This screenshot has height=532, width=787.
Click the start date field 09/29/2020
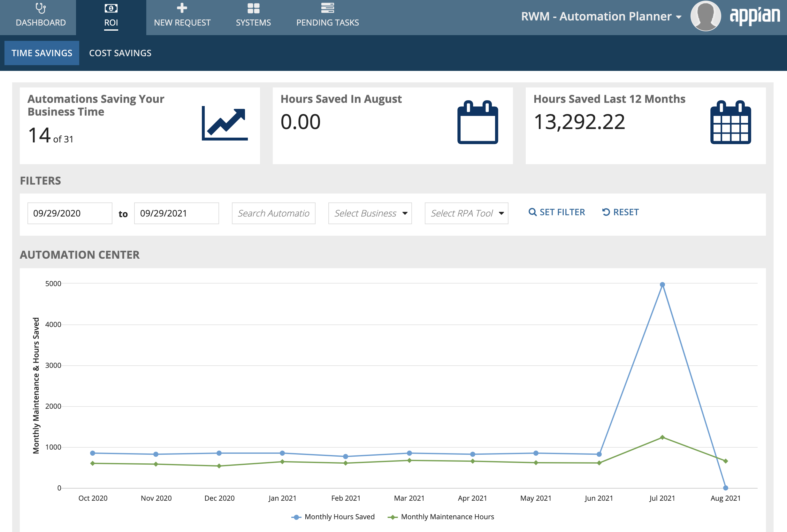70,213
